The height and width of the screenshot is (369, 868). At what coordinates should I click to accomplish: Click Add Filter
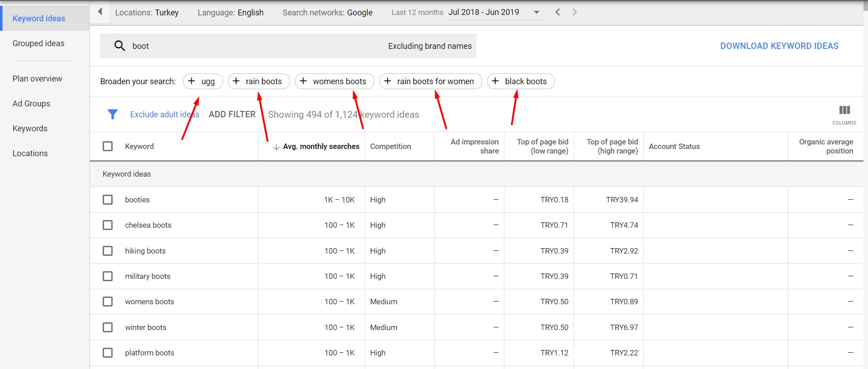pyautogui.click(x=232, y=115)
